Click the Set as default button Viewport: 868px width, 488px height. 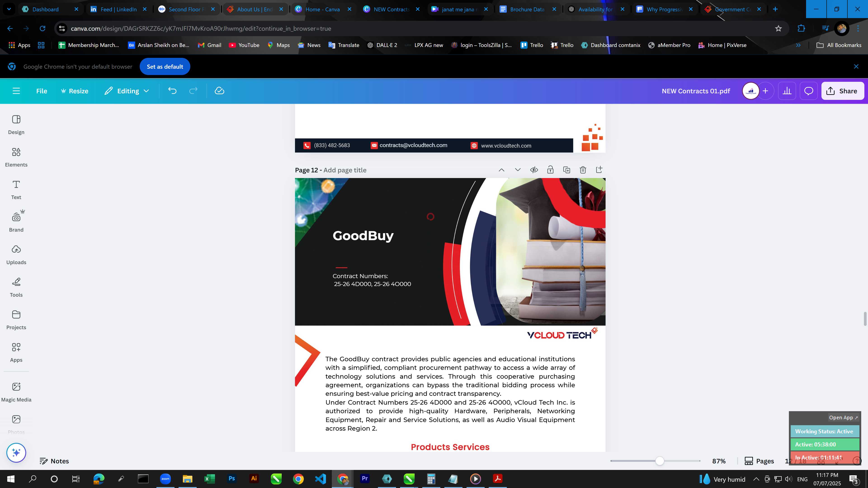click(x=165, y=67)
